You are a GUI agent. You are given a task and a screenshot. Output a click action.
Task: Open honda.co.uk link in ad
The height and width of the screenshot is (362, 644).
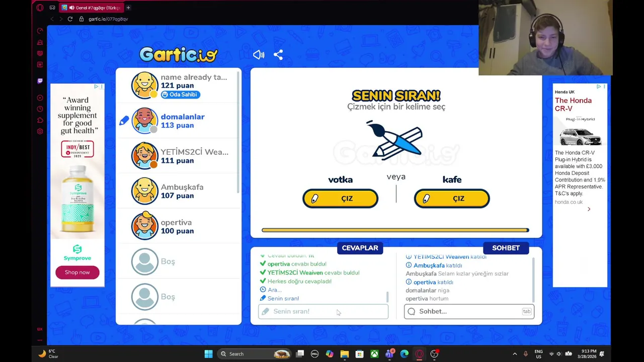[x=569, y=202]
